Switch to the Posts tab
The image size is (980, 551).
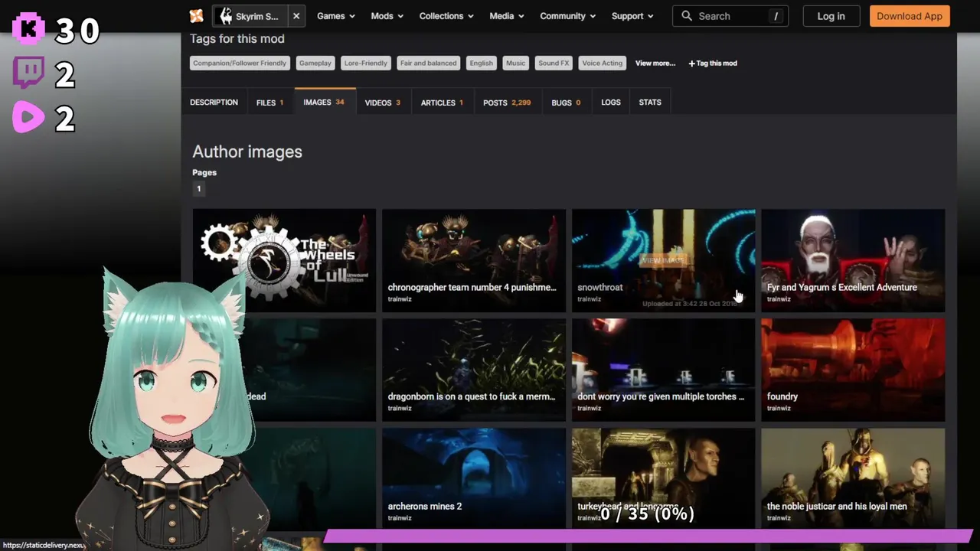coord(507,103)
